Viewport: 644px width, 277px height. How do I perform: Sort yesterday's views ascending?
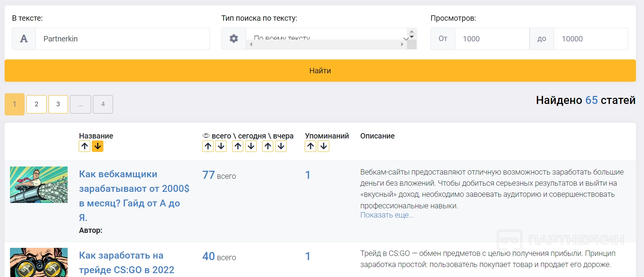click(x=268, y=146)
